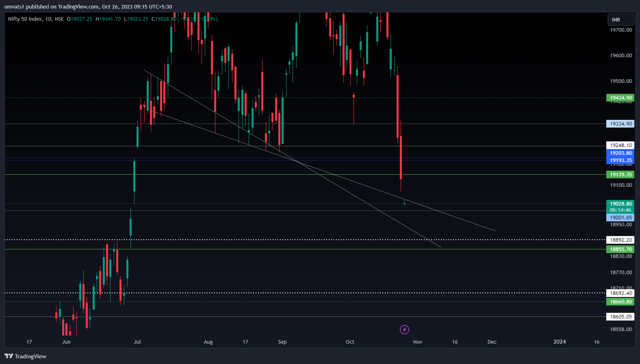Click the 19100.00 axis price value
640x364 pixels.
point(621,185)
